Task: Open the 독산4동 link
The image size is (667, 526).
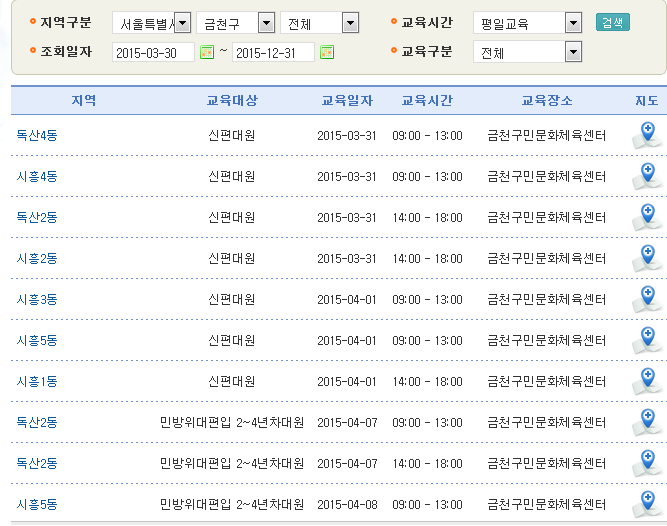Action: click(37, 135)
